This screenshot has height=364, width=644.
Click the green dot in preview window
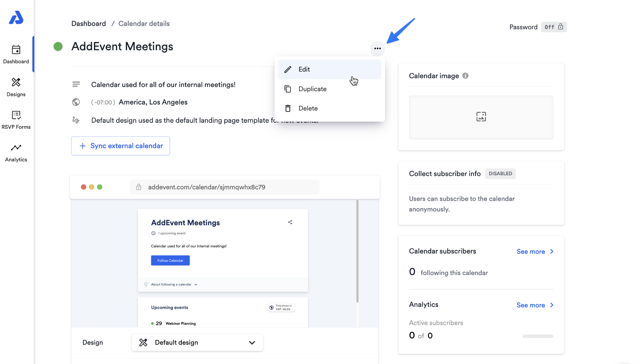coord(100,187)
